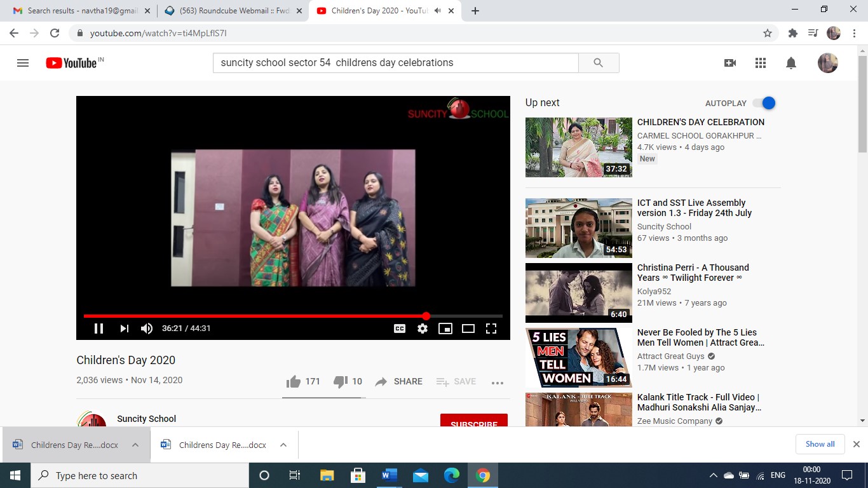This screenshot has width=868, height=488.
Task: Open CHILDREN'S DAY CELEBRATION video thumbnail
Action: tap(579, 147)
